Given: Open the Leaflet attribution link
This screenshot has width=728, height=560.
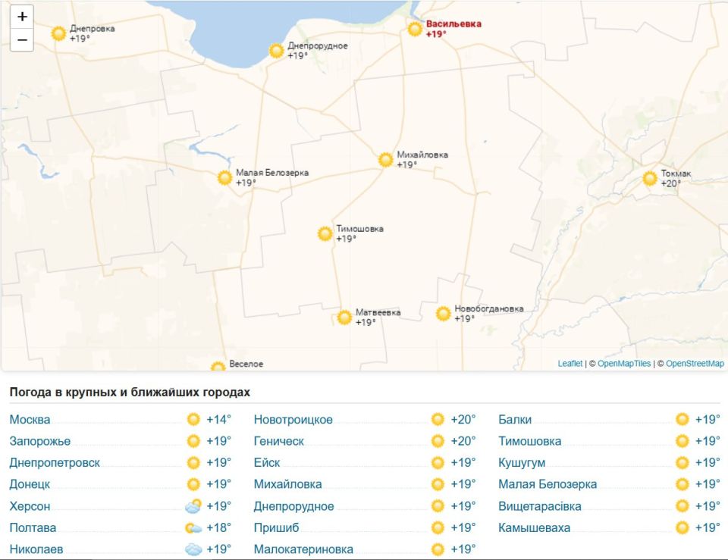Looking at the screenshot, I should point(570,364).
